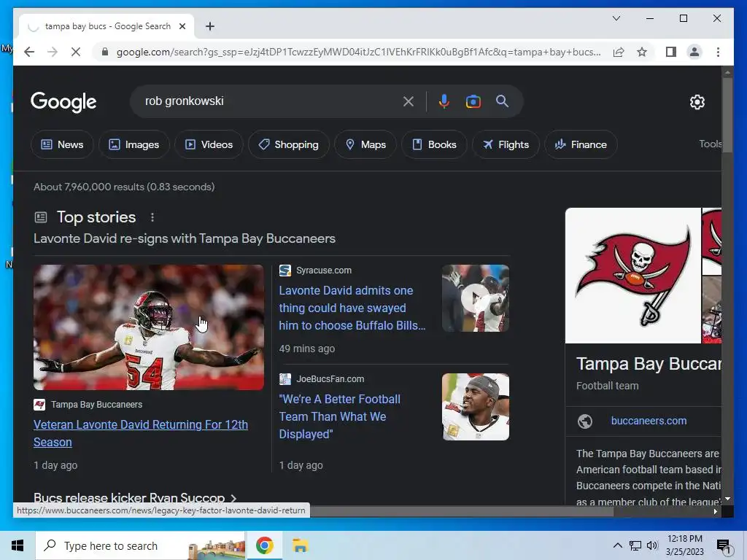Open the notification center

(724, 545)
